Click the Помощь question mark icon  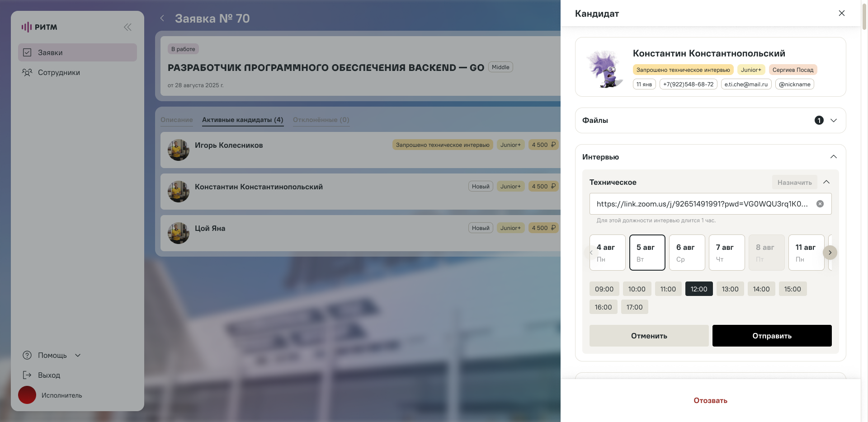coord(27,355)
